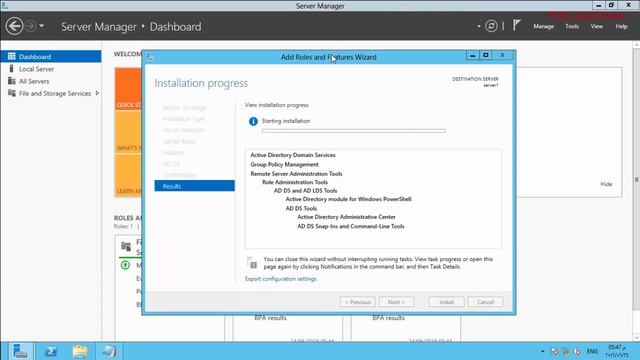
Task: Open navigation history dropdown beside forward arrow
Action: pos(42,26)
